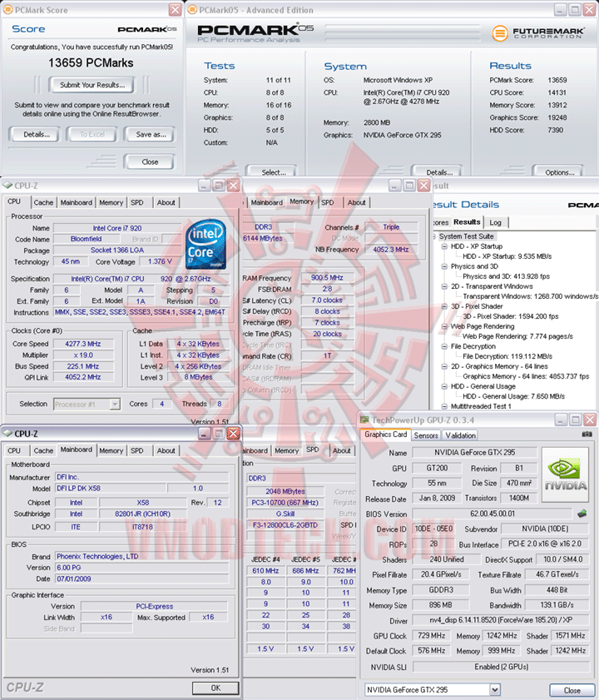Click Options button under Results section
The width and height of the screenshot is (599, 700).
click(559, 171)
